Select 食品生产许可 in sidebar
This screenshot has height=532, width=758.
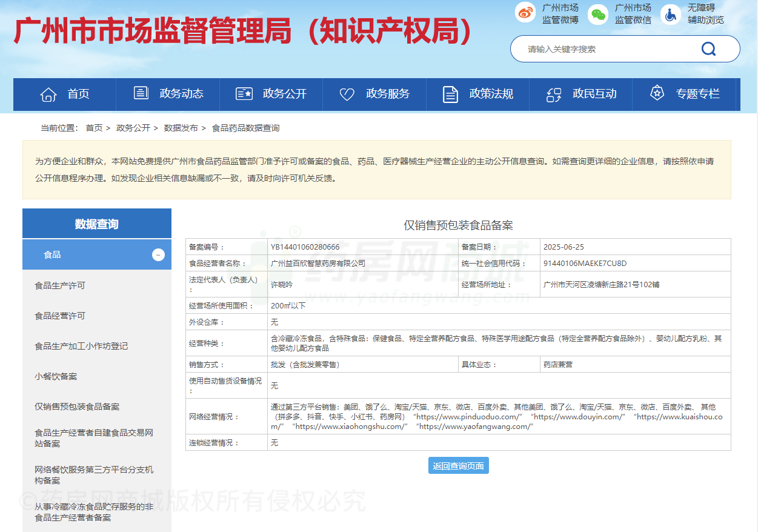60,285
